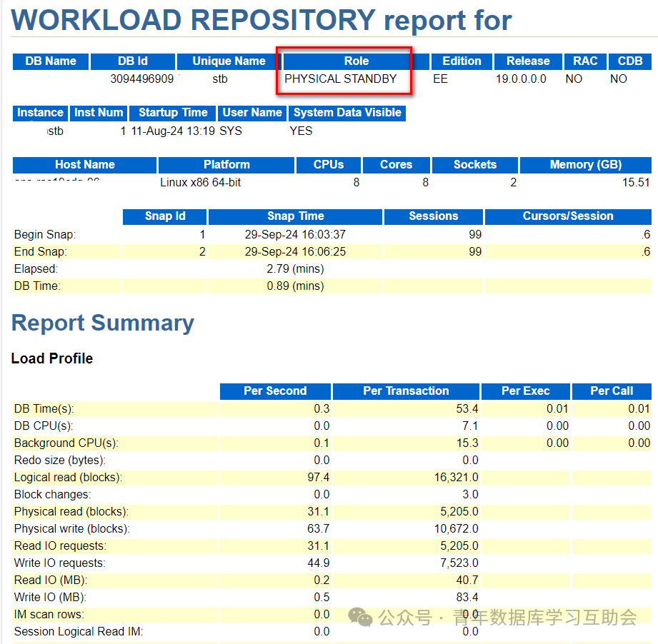The height and width of the screenshot is (644, 658).
Task: Click the DB CPU(s) row label
Action: click(43, 426)
